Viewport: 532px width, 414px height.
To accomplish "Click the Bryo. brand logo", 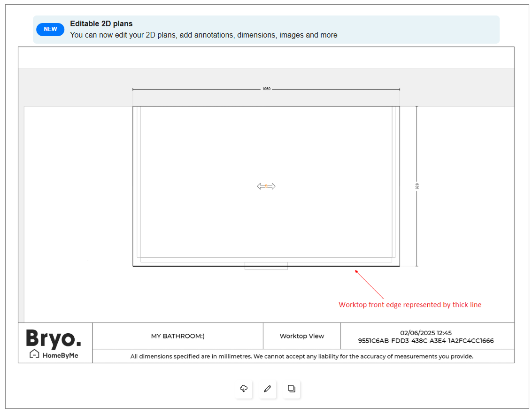I will [54, 338].
